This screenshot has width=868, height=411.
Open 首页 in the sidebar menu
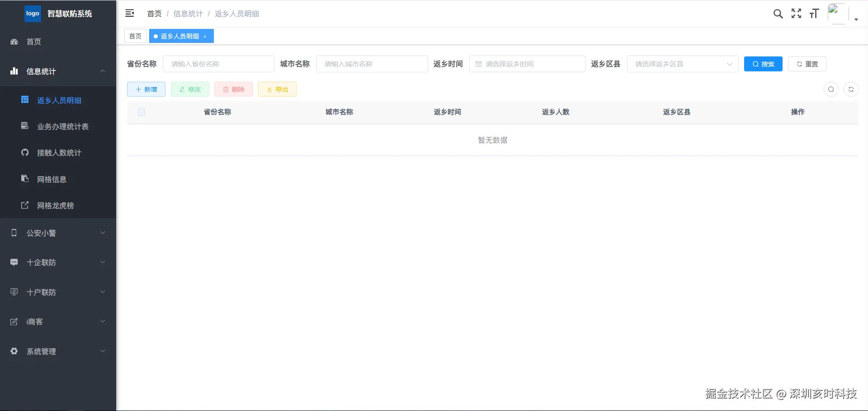tap(58, 42)
